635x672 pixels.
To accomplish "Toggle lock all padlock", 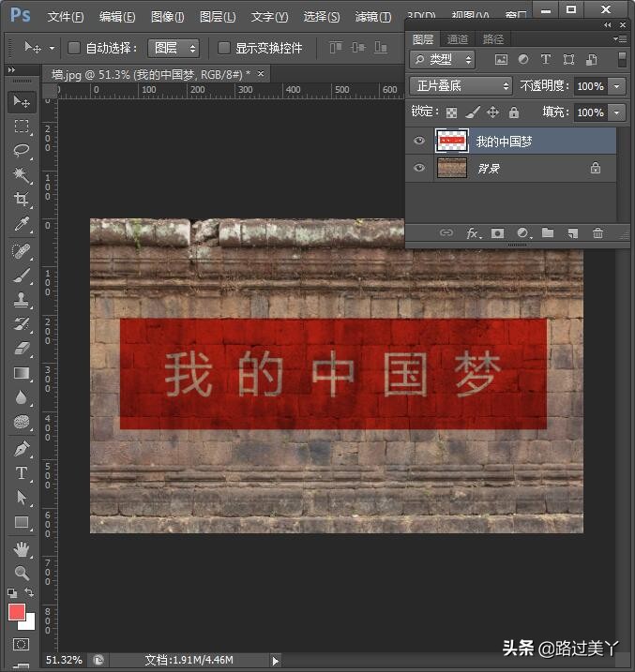I will [514, 112].
